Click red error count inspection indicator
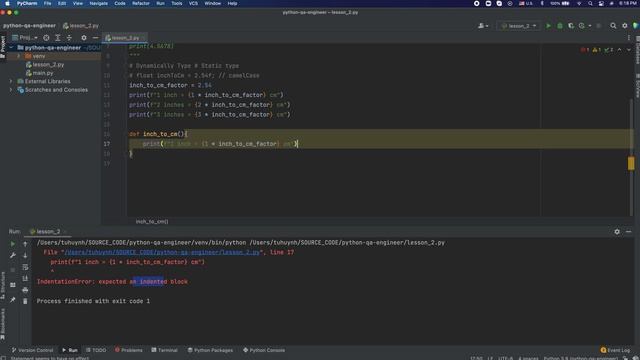The height and width of the screenshot is (360, 640). click(584, 50)
